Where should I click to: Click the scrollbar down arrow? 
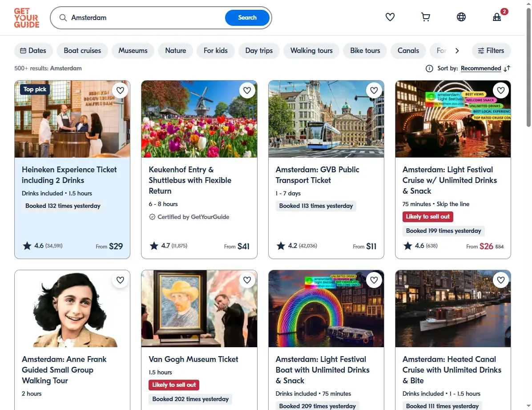(x=528, y=406)
